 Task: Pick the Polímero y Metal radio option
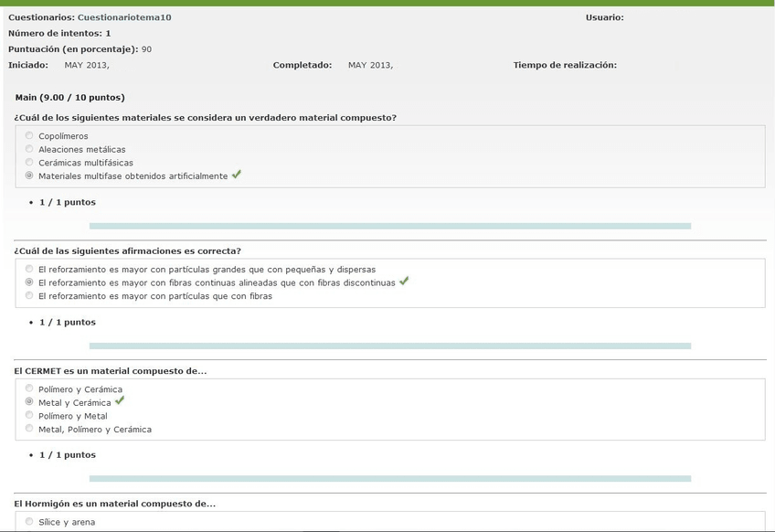[x=29, y=415]
